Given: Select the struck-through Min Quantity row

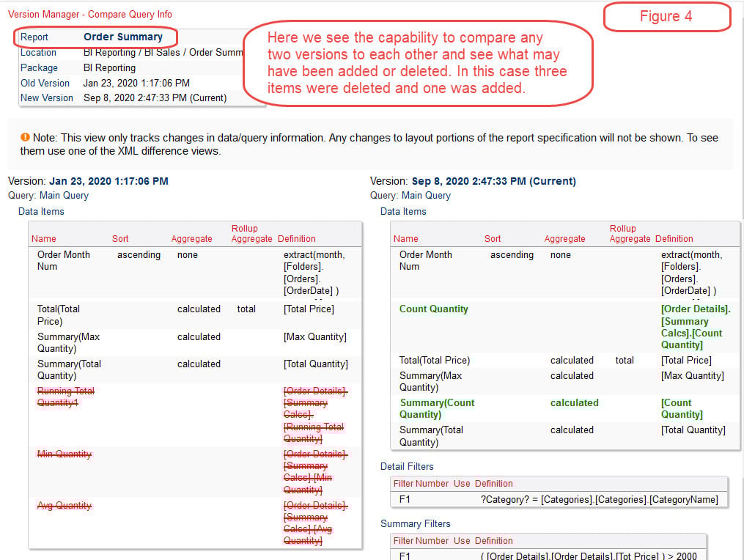Looking at the screenshot, I should coord(64,454).
